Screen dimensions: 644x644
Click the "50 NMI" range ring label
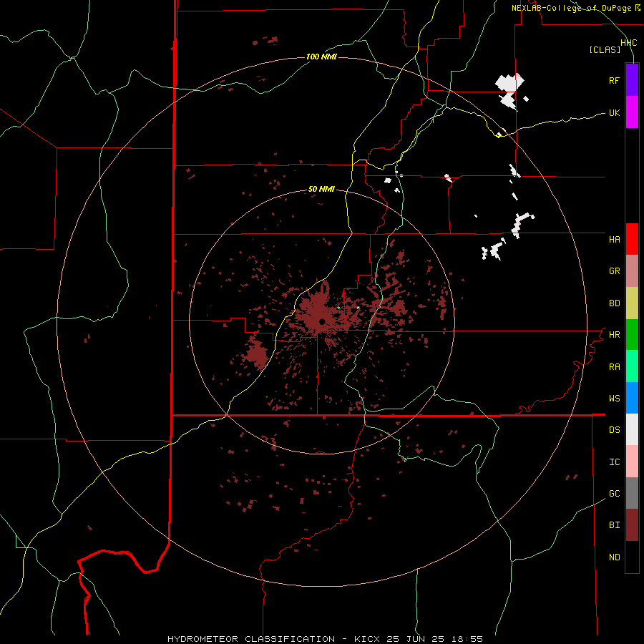(x=321, y=190)
